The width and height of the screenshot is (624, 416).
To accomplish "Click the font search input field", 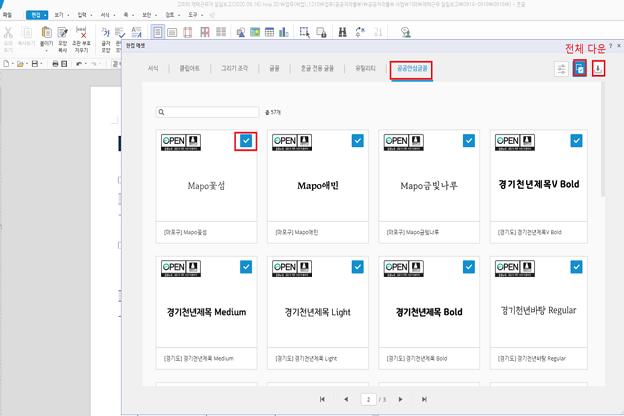I will [x=207, y=112].
